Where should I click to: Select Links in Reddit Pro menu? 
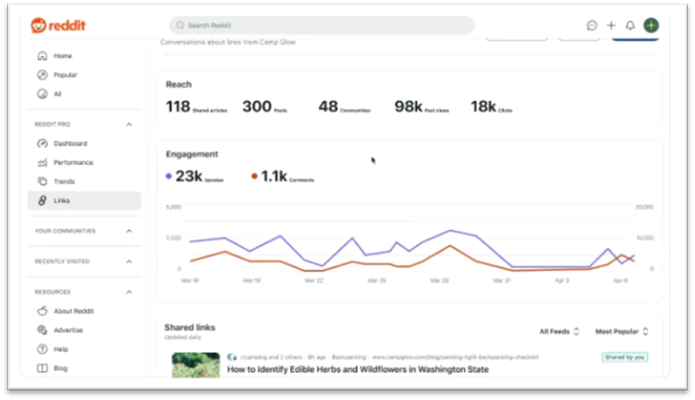point(84,200)
